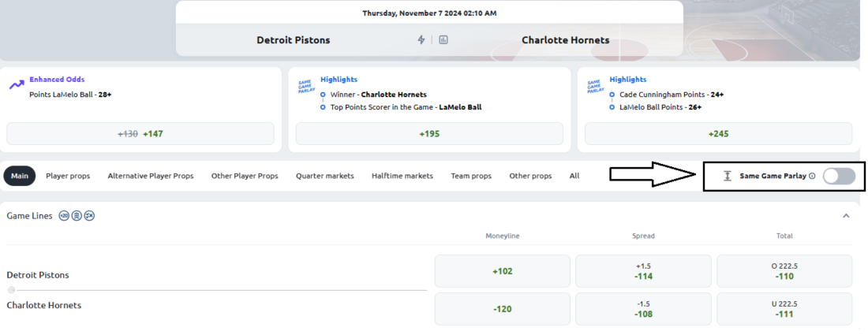The image size is (868, 335).
Task: Switch to the Player props tab
Action: 68,176
